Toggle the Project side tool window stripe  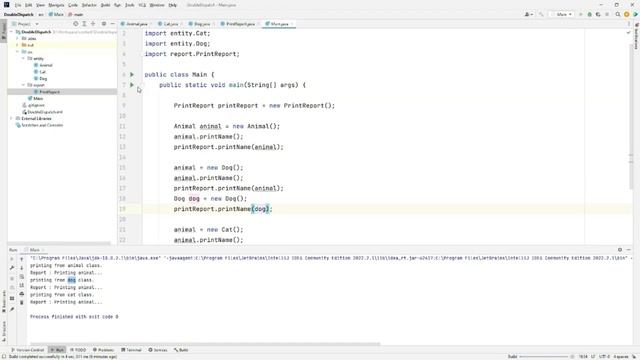pyautogui.click(x=4, y=31)
